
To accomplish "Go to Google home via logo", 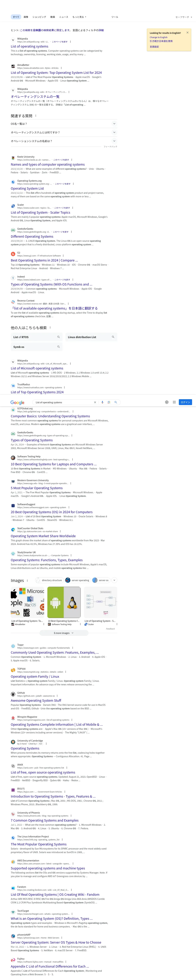I will click(x=17, y=402).
